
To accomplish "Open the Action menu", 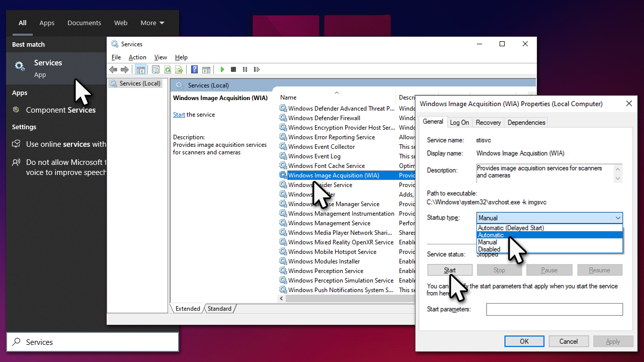I will (137, 57).
